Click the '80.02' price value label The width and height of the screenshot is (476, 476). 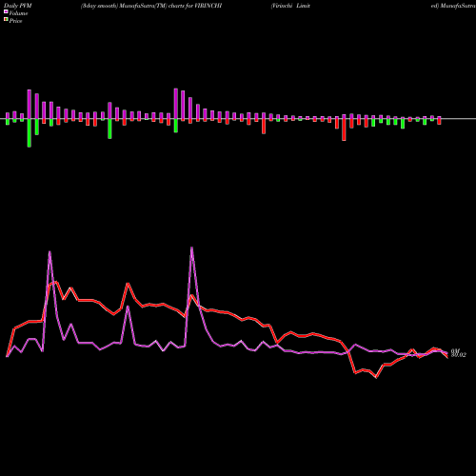[x=459, y=355]
